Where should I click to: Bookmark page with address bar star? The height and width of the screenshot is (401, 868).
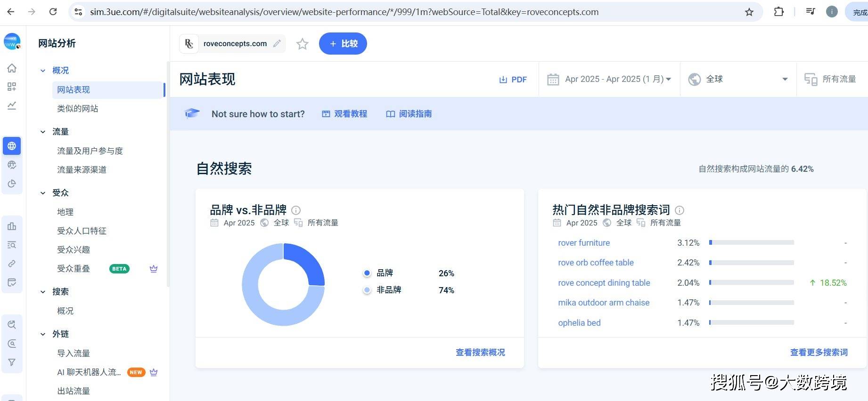point(749,12)
